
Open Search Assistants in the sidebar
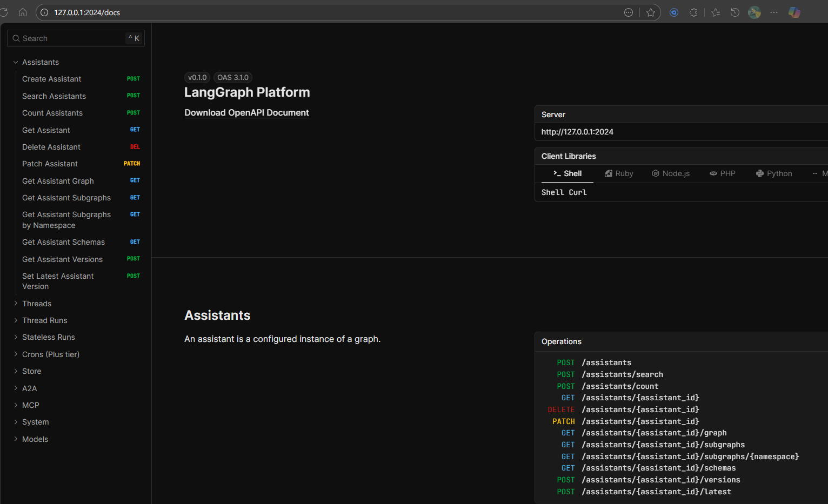coord(81,96)
